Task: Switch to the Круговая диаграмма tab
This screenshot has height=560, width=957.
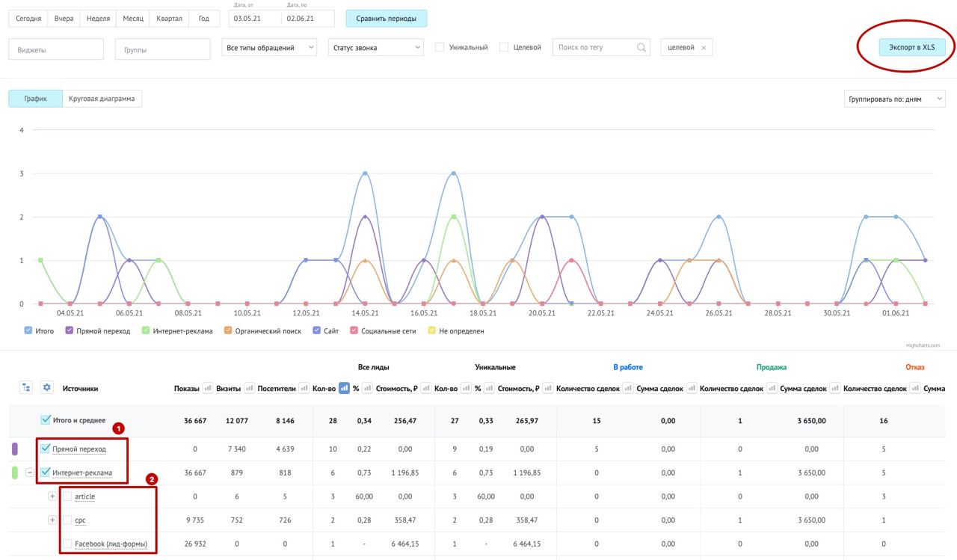Action: [x=102, y=99]
